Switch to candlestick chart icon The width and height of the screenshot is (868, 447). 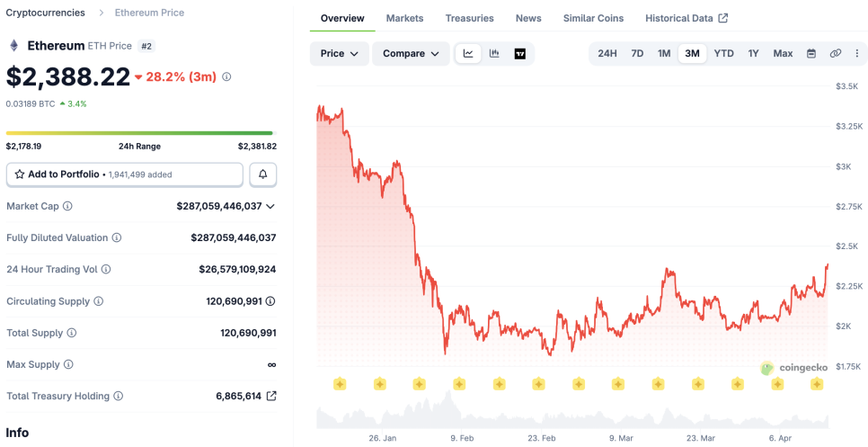(494, 54)
